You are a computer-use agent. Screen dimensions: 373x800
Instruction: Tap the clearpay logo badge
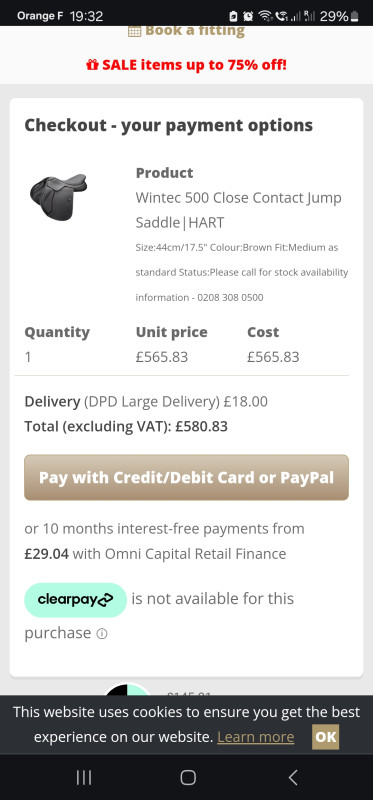[76, 600]
